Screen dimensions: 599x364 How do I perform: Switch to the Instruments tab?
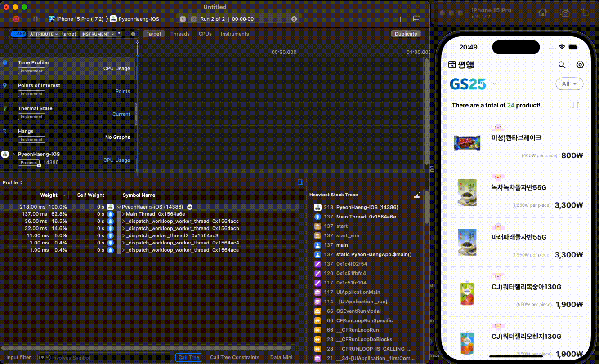[235, 34]
